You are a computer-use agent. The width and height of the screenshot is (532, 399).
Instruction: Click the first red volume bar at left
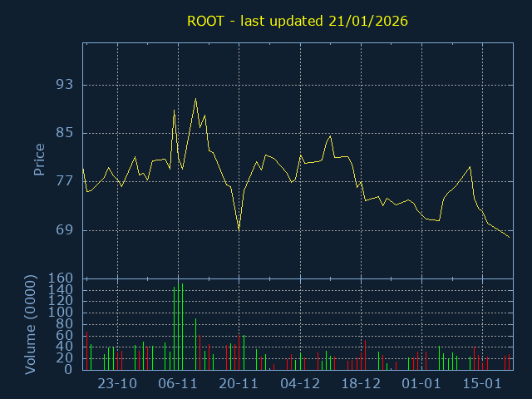86,351
